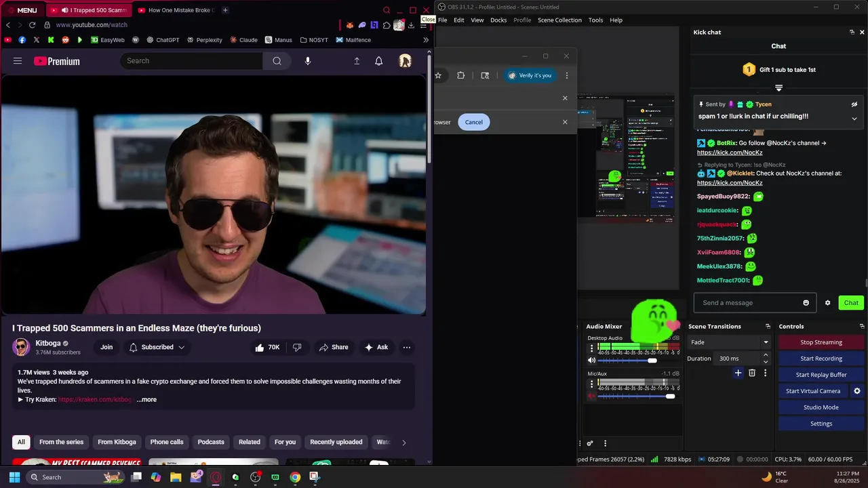Collapse the Kick gift leaderboard handle
The width and height of the screenshot is (868, 488).
pos(778,88)
